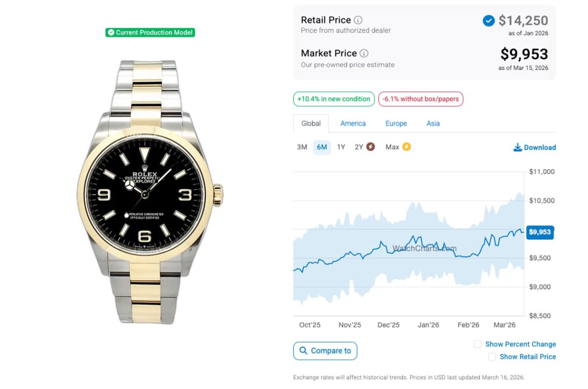Select the 3M time range
The height and width of the screenshot is (389, 588).
click(x=302, y=147)
